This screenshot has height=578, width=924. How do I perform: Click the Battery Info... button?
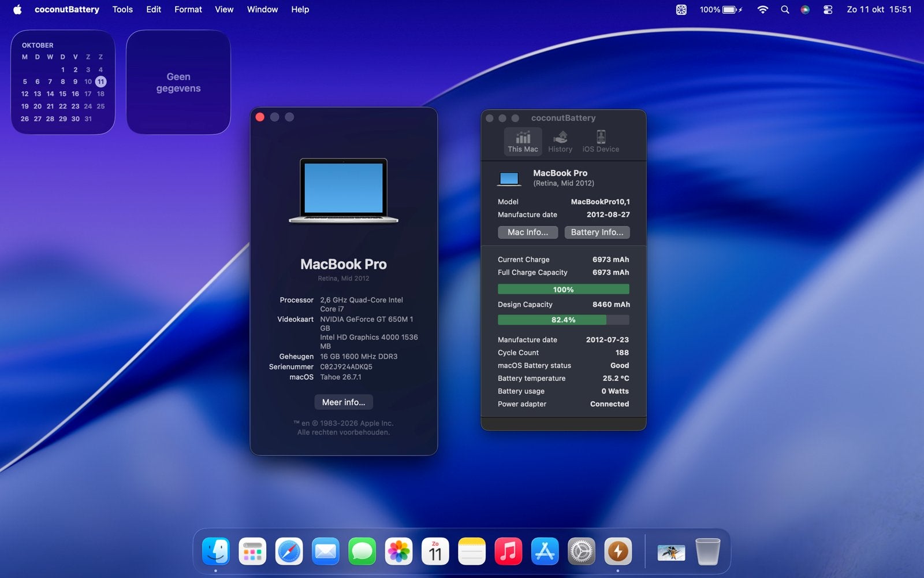(x=597, y=232)
